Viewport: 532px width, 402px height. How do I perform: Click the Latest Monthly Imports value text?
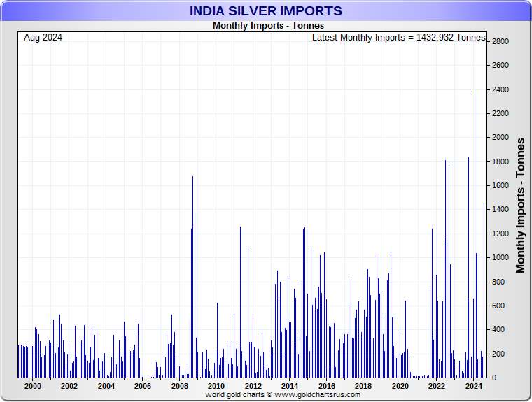[398, 38]
